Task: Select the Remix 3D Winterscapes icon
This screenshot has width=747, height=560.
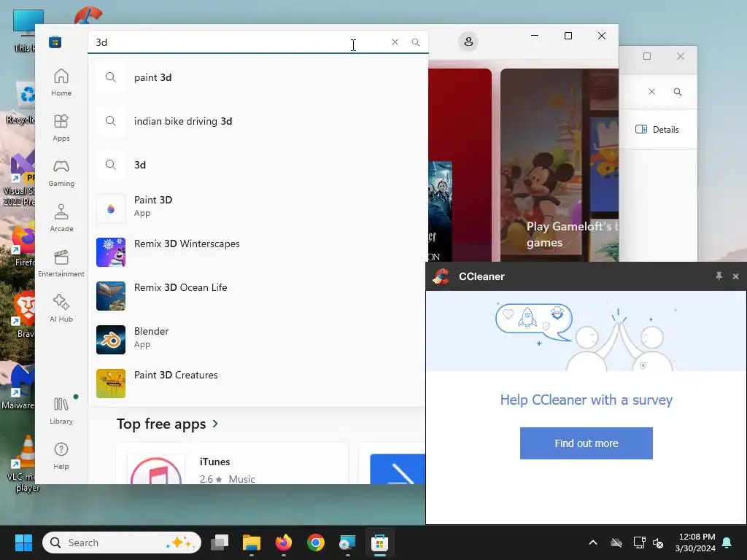Action: click(111, 252)
